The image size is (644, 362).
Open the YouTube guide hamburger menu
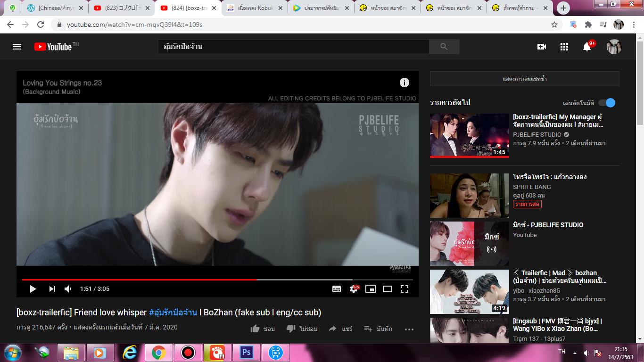click(17, 47)
